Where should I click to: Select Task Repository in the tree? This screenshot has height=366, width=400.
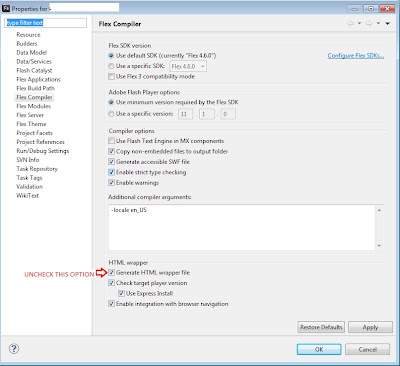[37, 169]
